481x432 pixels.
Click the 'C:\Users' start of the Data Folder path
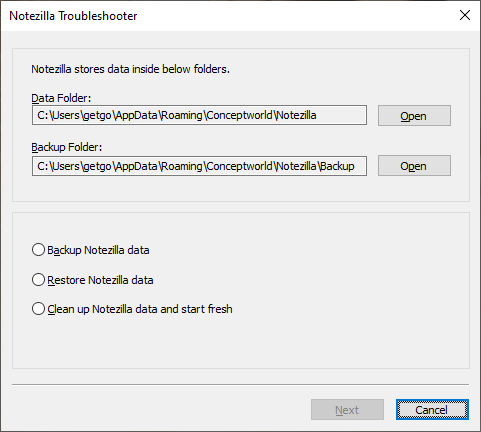[59, 115]
